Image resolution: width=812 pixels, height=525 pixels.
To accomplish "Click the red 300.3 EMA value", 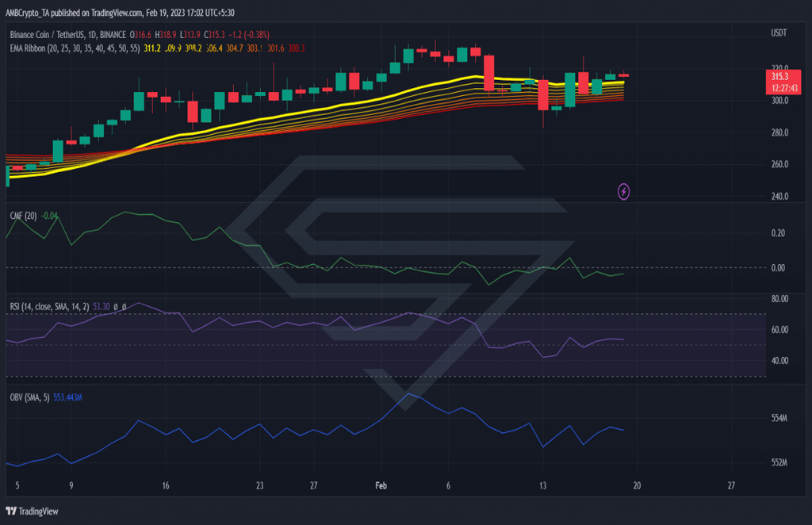I will point(297,48).
